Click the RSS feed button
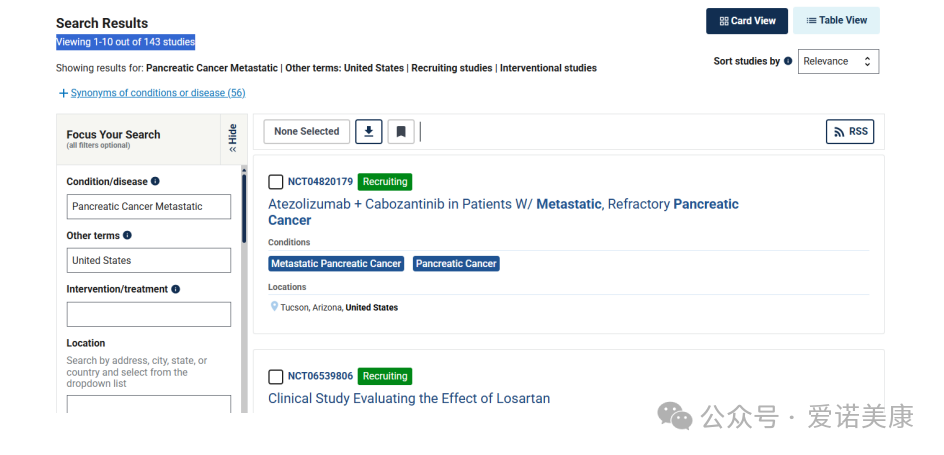The width and height of the screenshot is (944, 455). [849, 131]
